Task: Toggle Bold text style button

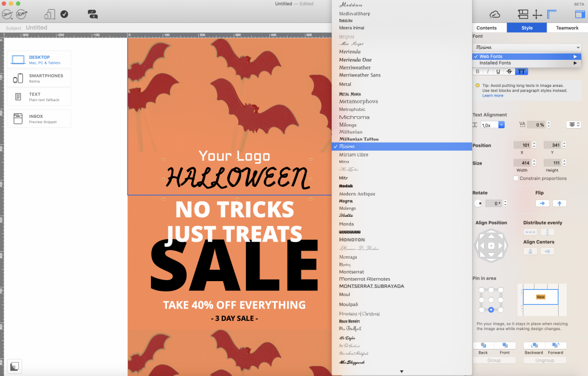Action: tap(477, 71)
